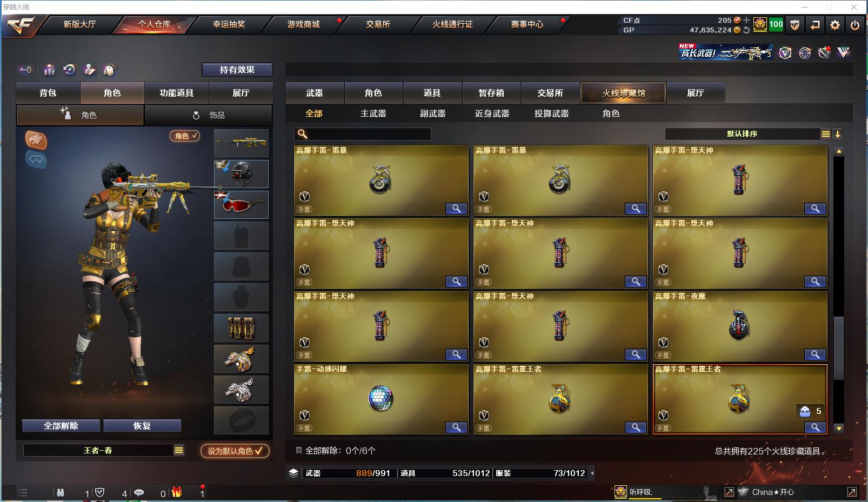The height and width of the screenshot is (502, 868).
Task: Click the 全部解除 button under character
Action: (x=61, y=426)
